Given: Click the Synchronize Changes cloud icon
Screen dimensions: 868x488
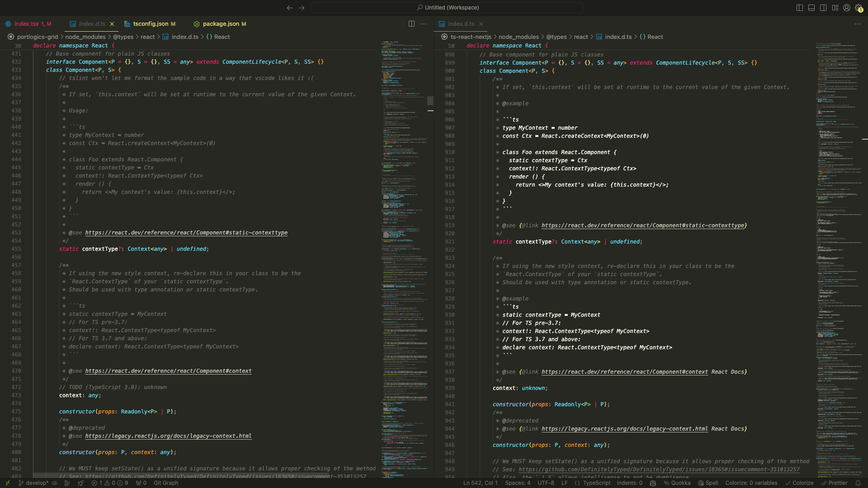Looking at the screenshot, I should click(55, 483).
